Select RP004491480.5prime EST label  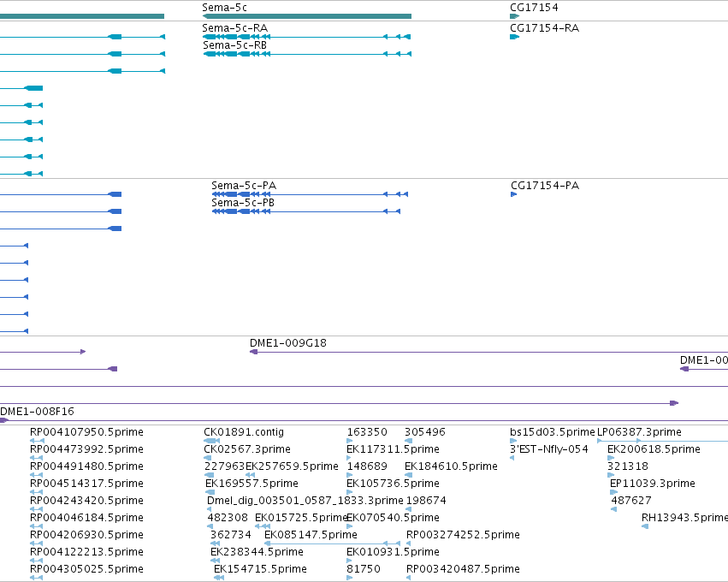tap(86, 466)
